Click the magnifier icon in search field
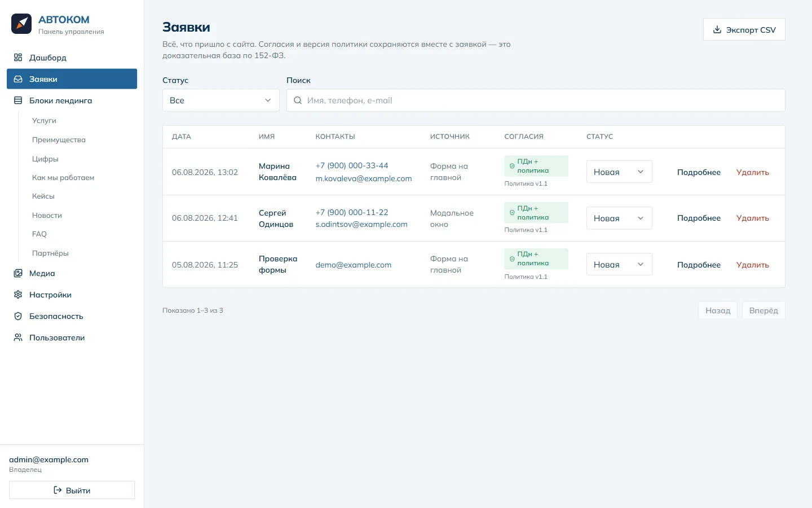 (x=298, y=100)
